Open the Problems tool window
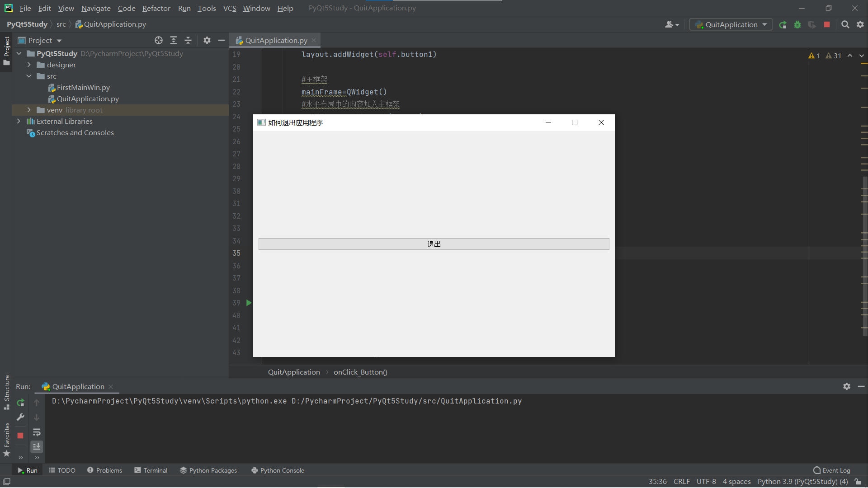The width and height of the screenshot is (868, 488). (104, 470)
